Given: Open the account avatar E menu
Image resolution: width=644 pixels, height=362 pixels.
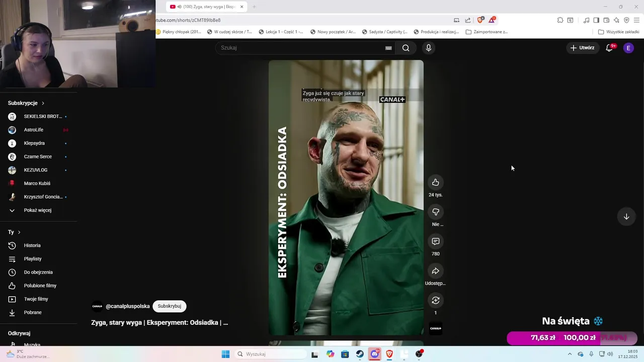Looking at the screenshot, I should click(628, 48).
